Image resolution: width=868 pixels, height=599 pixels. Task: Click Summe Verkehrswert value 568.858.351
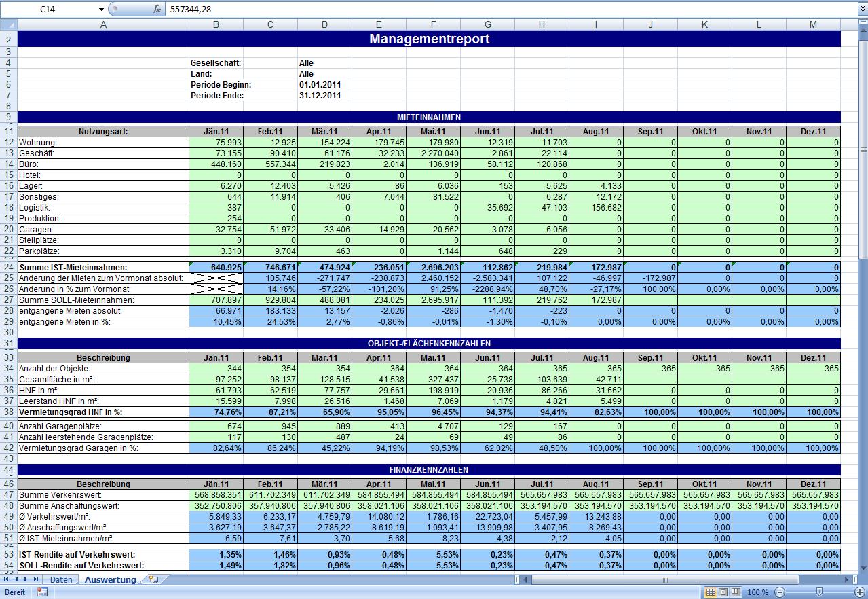216,495
